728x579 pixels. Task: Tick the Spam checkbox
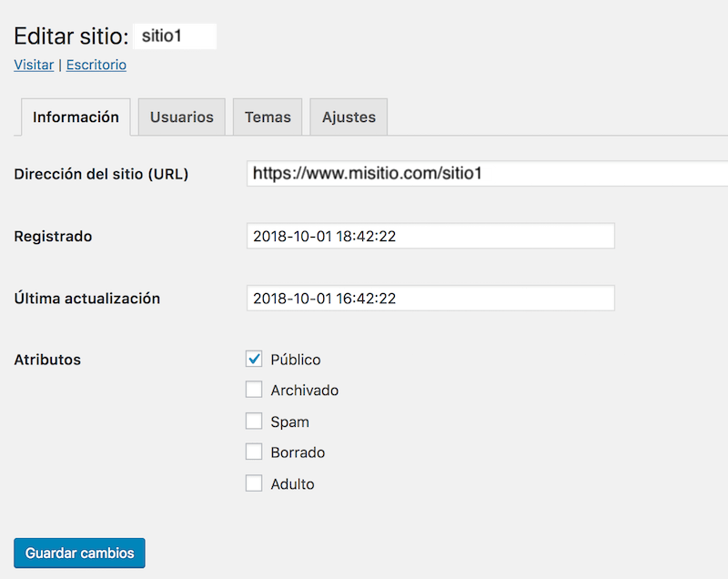(254, 422)
